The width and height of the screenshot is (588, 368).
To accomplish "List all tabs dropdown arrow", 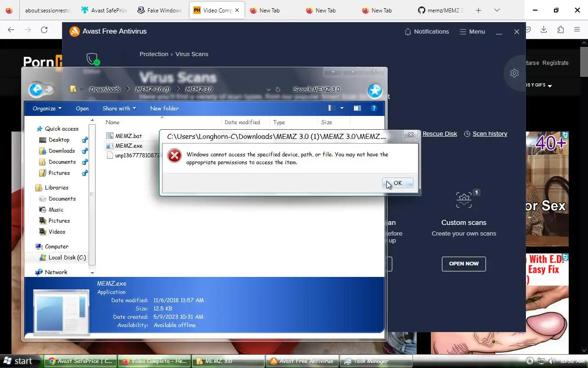I will pyautogui.click(x=497, y=10).
